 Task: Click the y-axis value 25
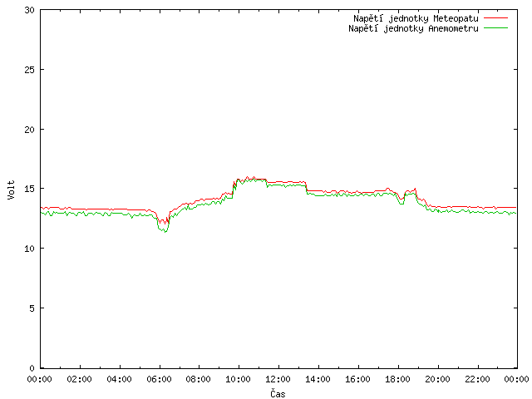coord(30,70)
